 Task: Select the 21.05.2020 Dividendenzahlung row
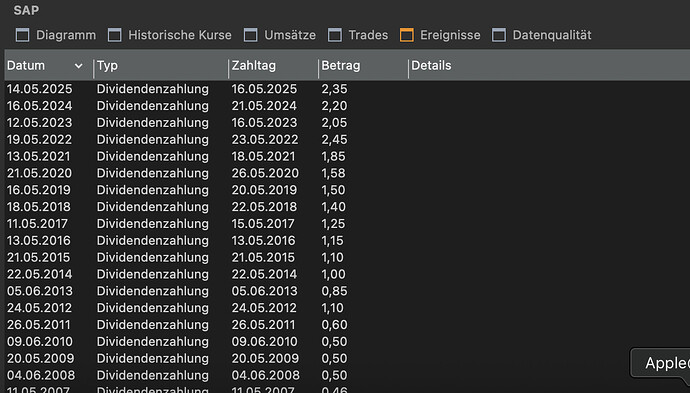pos(347,173)
